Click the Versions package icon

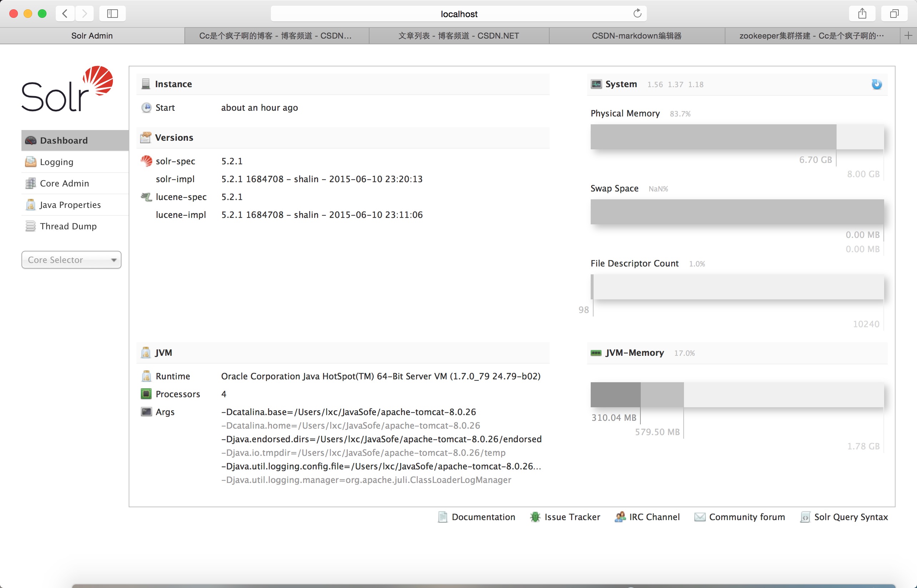tap(145, 138)
